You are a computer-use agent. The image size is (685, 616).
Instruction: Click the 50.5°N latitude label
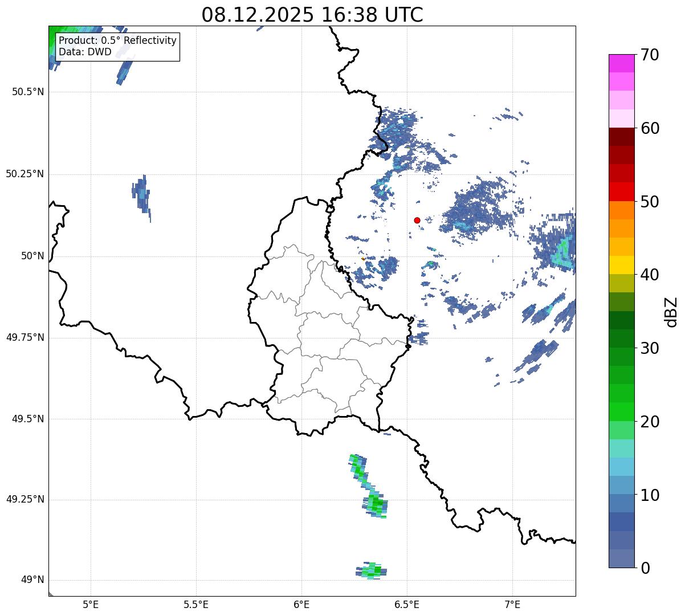pos(28,92)
